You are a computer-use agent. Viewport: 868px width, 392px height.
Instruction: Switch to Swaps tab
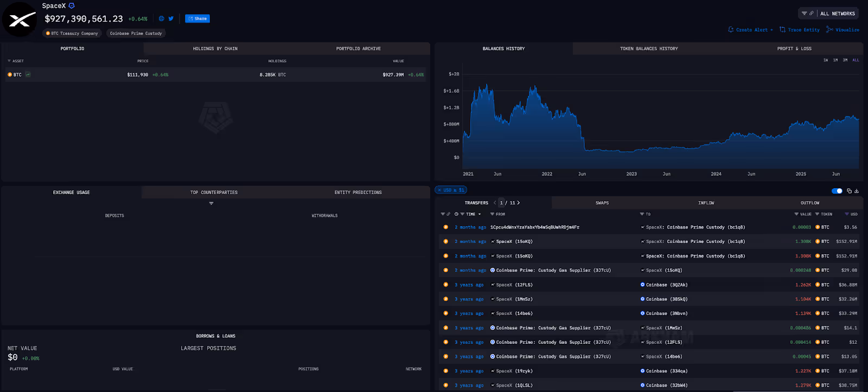(x=602, y=203)
